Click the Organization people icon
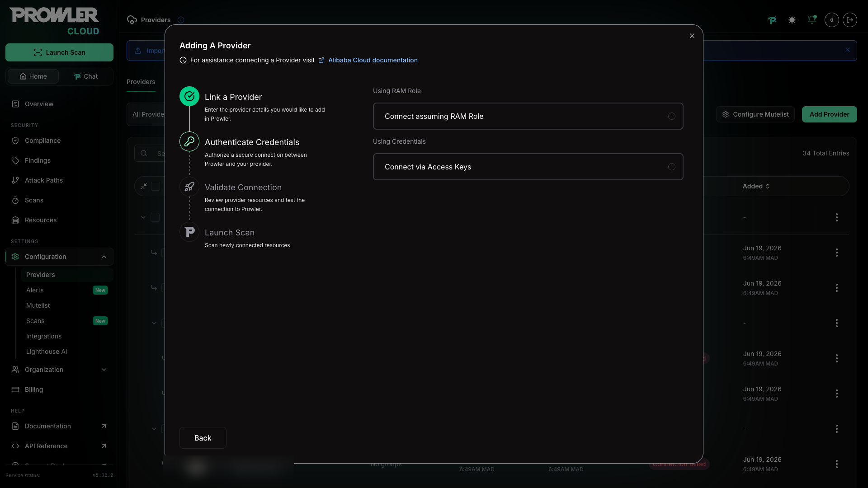 [15, 370]
